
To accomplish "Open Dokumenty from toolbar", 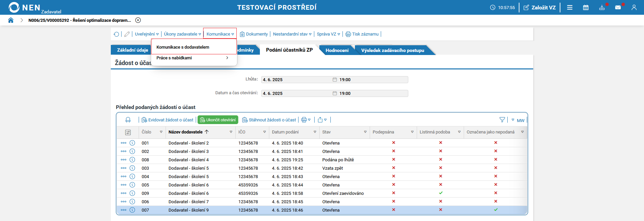I will tap(254, 34).
